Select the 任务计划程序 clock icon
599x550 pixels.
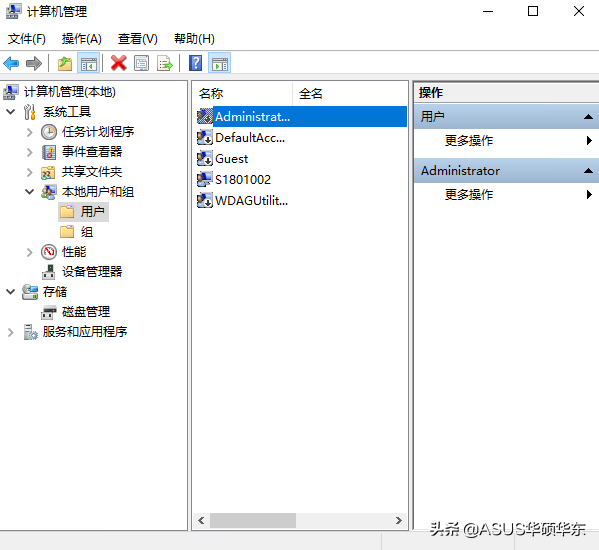point(49,132)
